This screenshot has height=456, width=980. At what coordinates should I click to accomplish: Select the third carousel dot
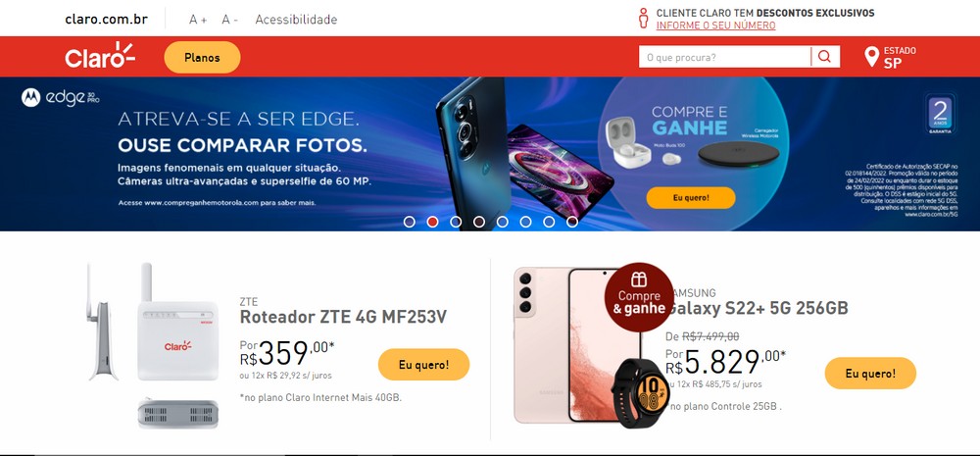click(x=456, y=222)
